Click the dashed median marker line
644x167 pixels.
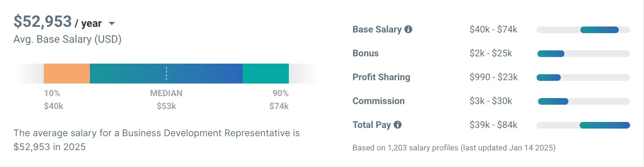tap(166, 74)
